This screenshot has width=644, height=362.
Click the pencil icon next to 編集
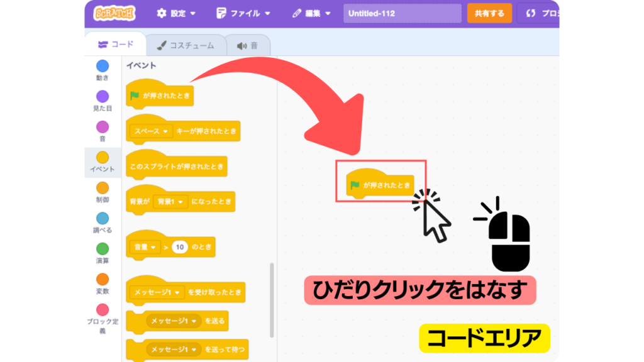point(297,14)
